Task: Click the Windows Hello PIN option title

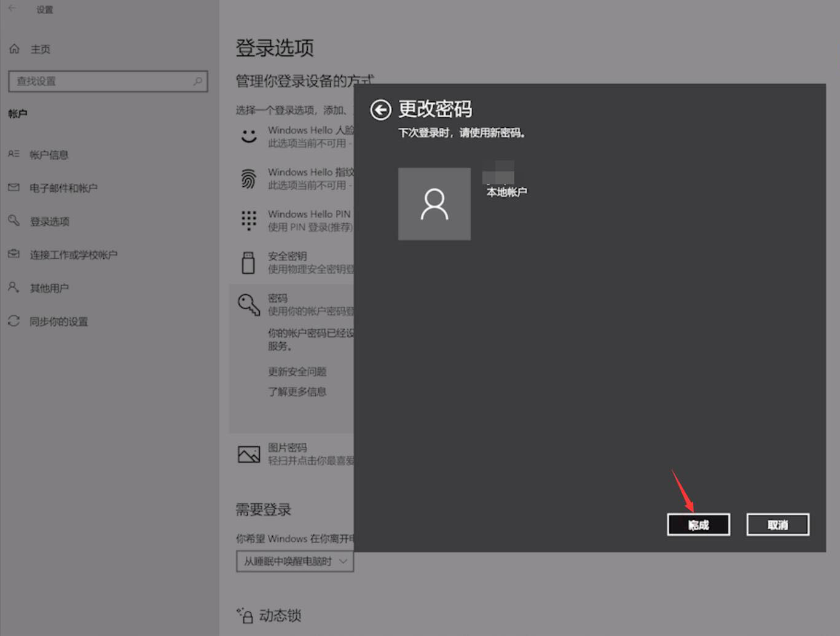Action: coord(309,214)
